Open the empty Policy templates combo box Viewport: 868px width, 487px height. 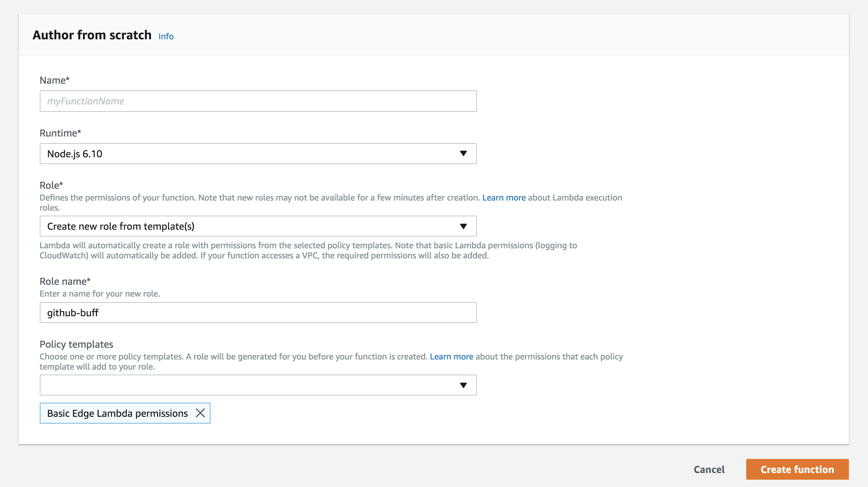249,385
